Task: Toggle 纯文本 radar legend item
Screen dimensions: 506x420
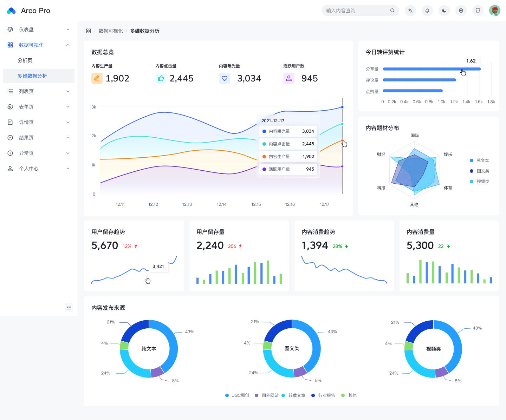Action: coord(479,160)
